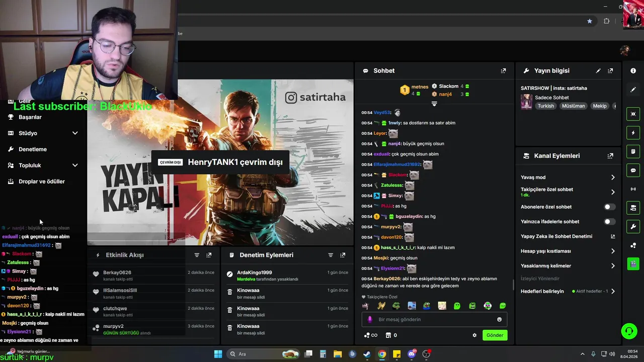Open the account avatar in top right
The height and width of the screenshot is (362, 644).
[625, 50]
